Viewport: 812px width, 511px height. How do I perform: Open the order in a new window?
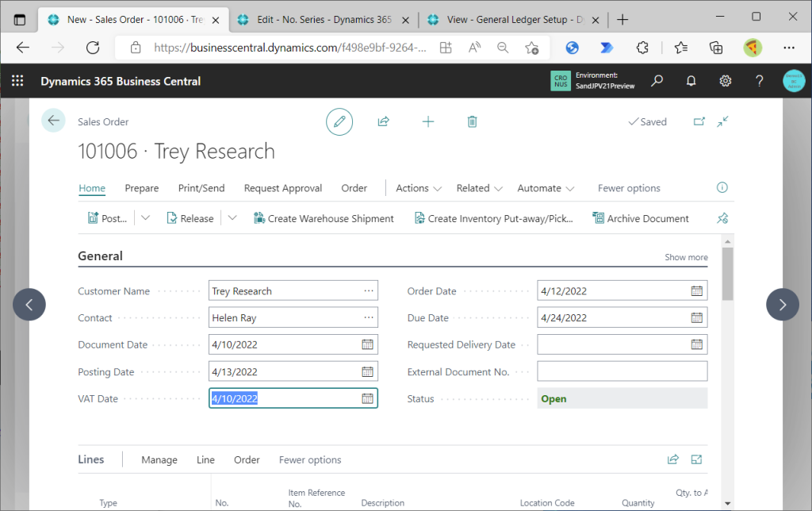(x=699, y=121)
